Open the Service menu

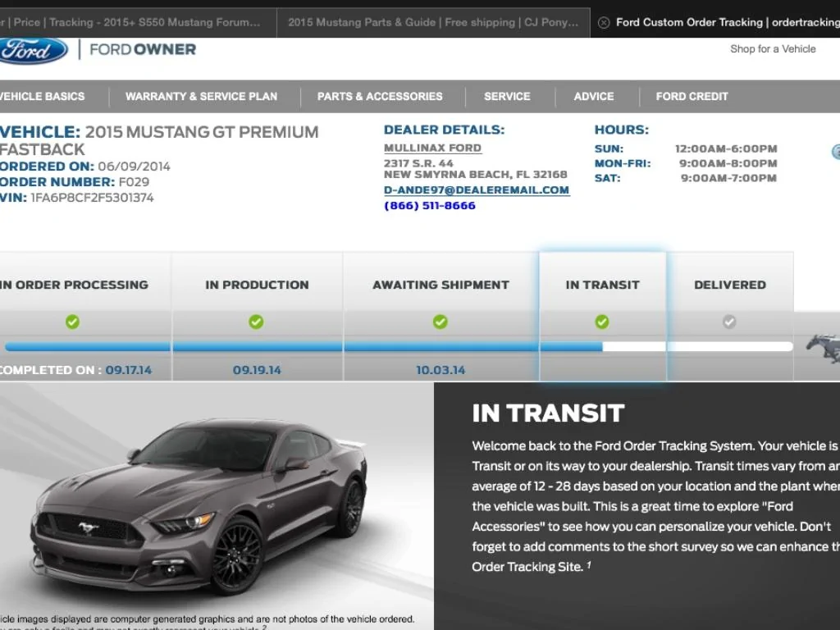click(507, 97)
